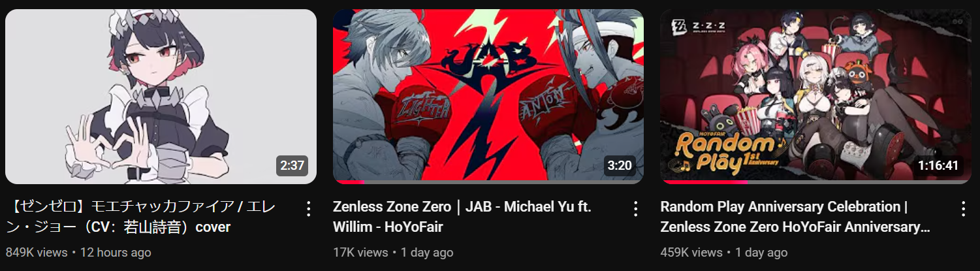This screenshot has height=271, width=980.
Task: Click the 3:20 duration badge
Action: [620, 165]
